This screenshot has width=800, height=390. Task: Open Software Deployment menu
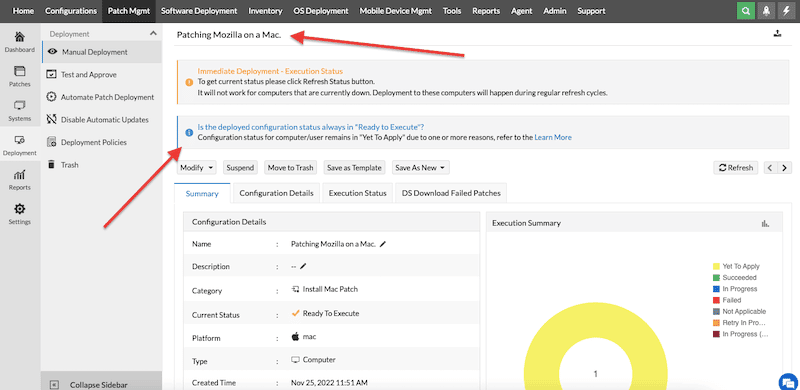(199, 11)
